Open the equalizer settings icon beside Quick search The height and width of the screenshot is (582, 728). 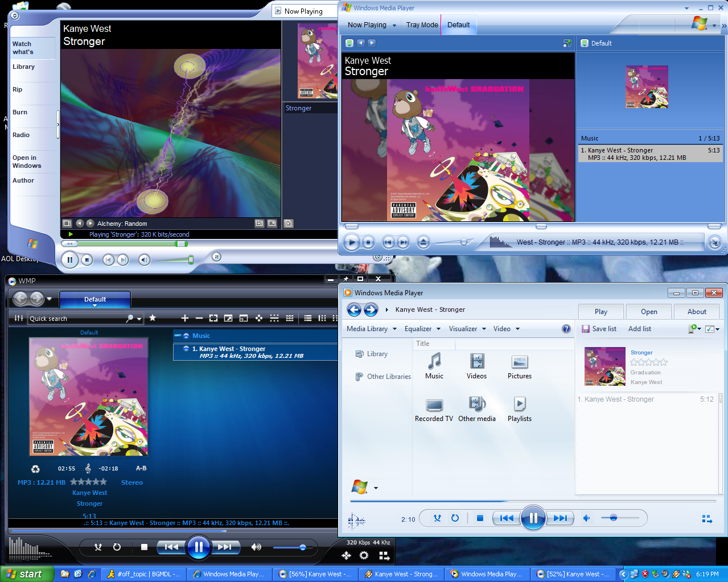(x=19, y=318)
